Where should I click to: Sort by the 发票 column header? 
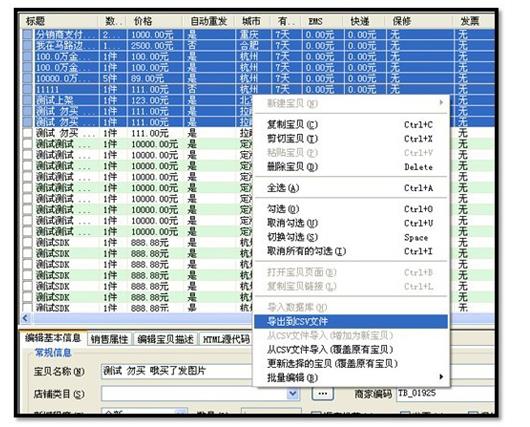[x=474, y=21]
